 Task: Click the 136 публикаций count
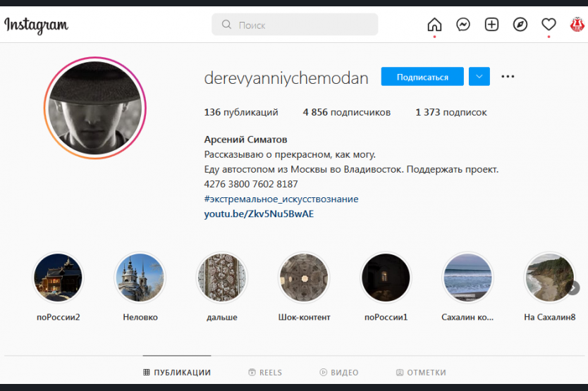241,113
